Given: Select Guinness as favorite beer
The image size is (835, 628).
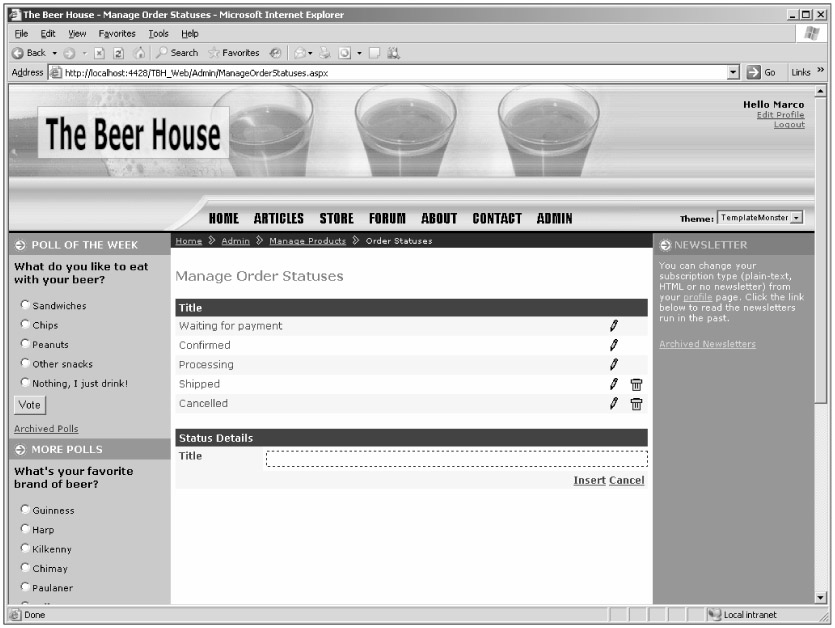Looking at the screenshot, I should tap(25, 510).
